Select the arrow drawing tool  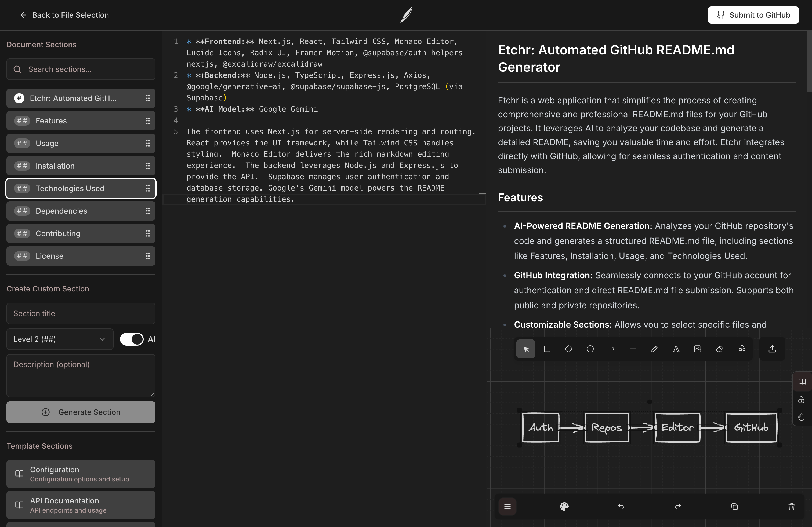[611, 349]
